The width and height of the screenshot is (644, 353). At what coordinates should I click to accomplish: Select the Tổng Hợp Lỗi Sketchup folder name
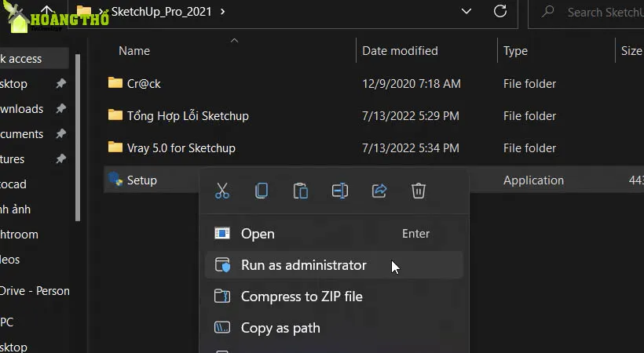[x=188, y=116]
